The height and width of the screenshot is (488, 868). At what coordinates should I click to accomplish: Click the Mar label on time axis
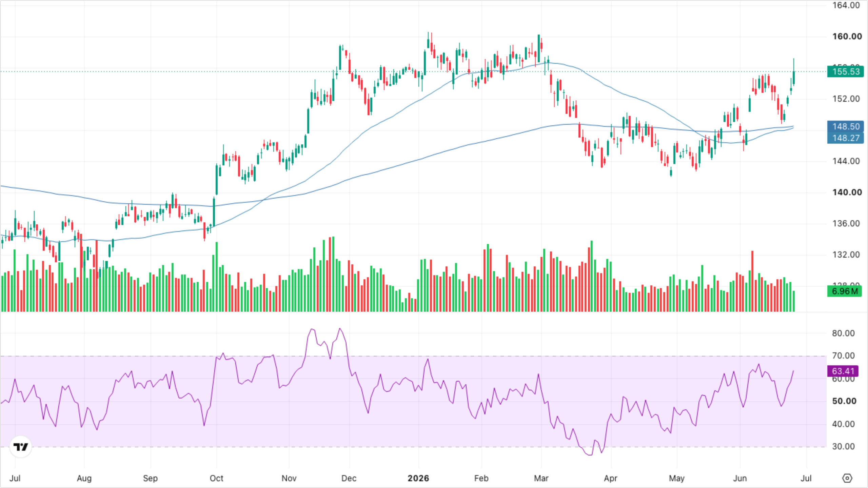coord(541,478)
